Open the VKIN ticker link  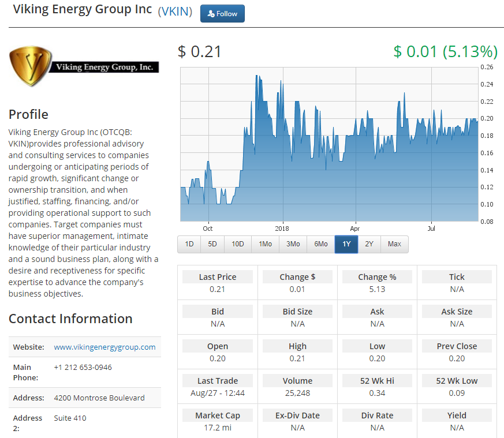point(175,12)
